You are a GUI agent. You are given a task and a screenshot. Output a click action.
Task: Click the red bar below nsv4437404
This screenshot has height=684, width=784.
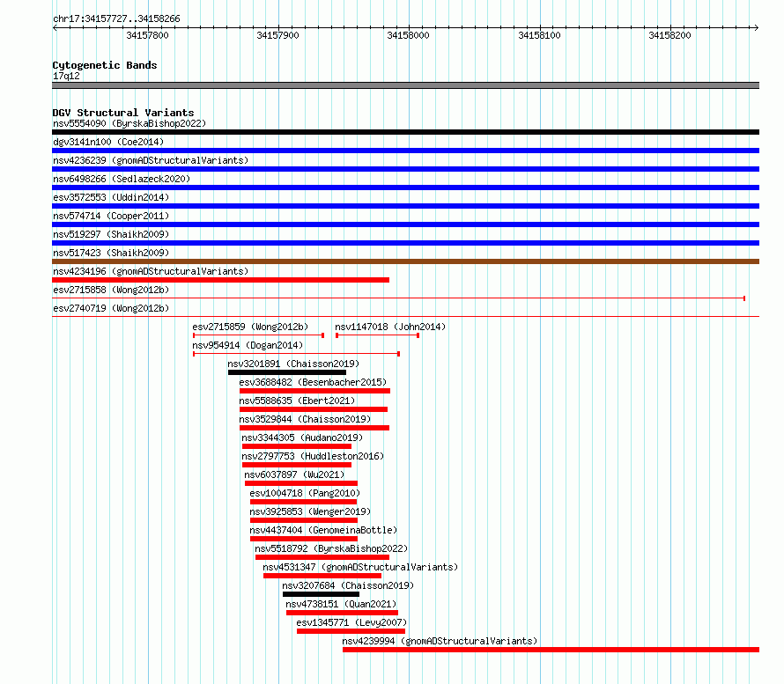pyautogui.click(x=304, y=539)
